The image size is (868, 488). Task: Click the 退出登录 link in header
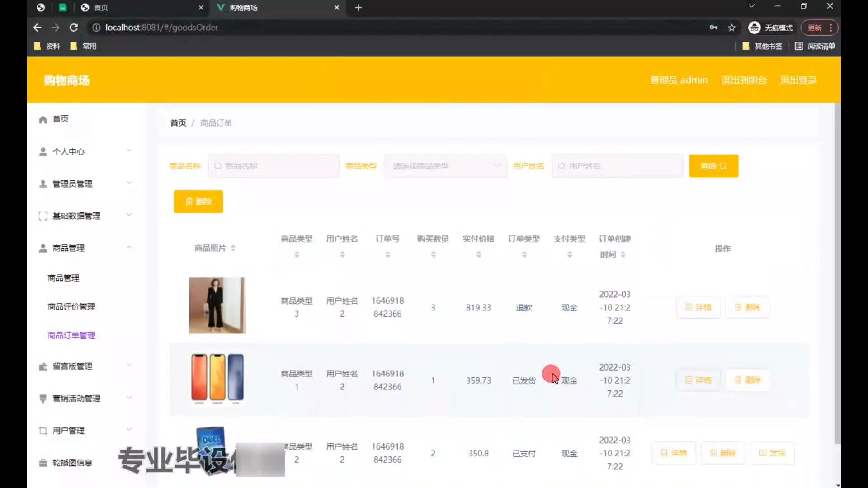798,80
